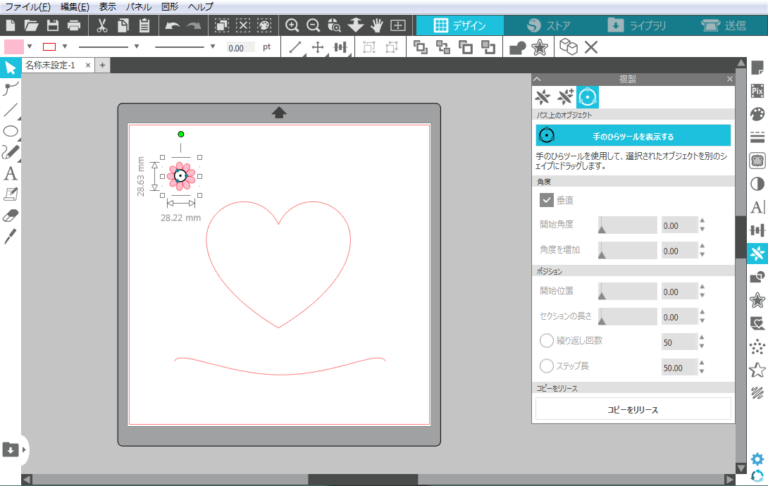Increase the 開始角度 value
The image size is (768, 486).
702,221
